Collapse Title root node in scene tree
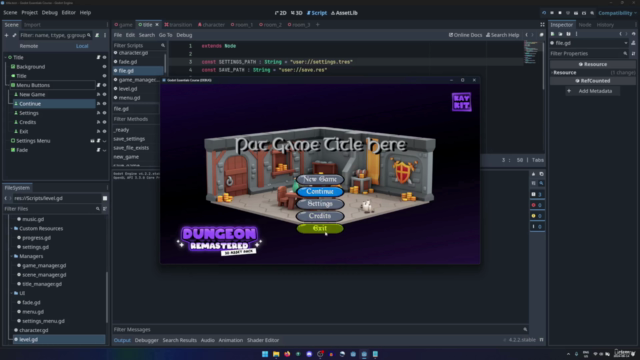 click(6, 58)
